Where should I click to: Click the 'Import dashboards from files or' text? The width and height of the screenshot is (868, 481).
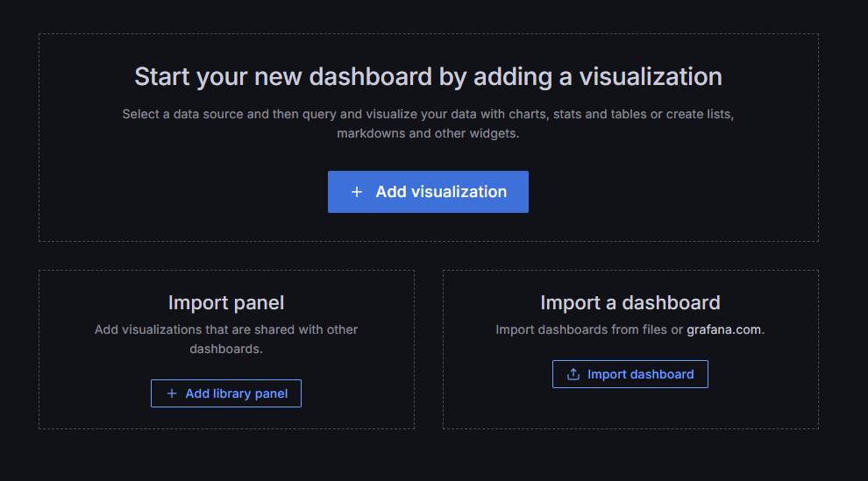click(x=589, y=329)
